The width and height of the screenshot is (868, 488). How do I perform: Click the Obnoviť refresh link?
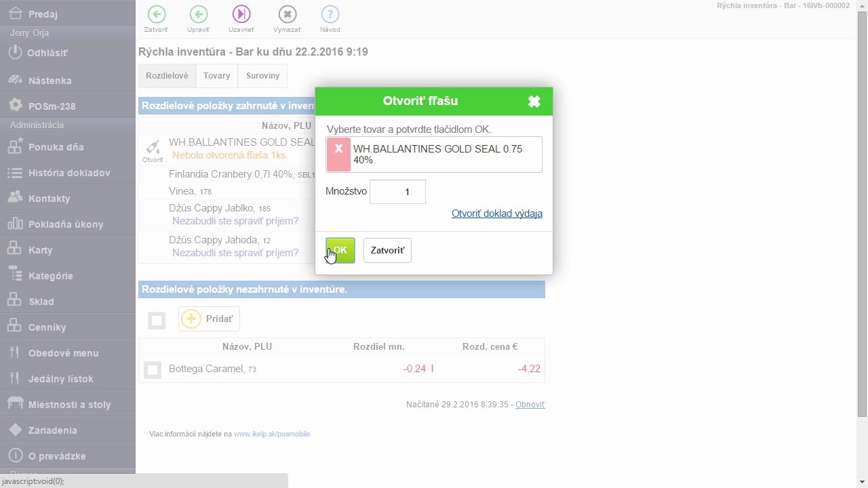coord(530,405)
